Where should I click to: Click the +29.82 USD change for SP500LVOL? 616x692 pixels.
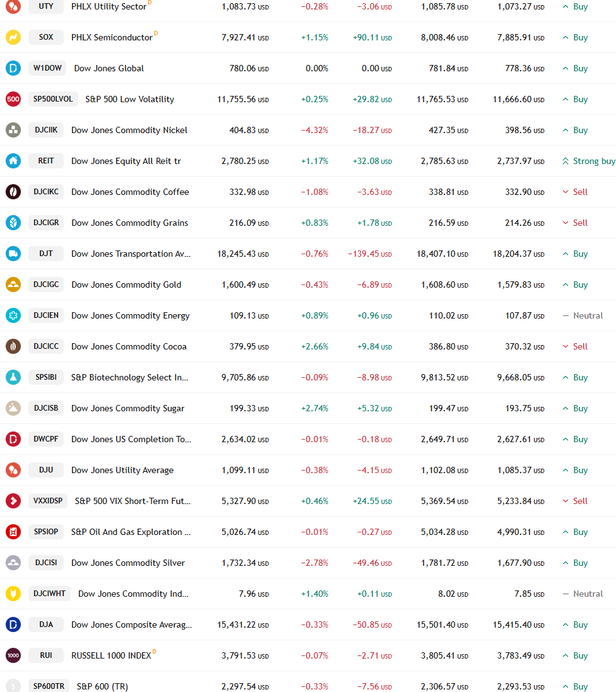click(x=372, y=99)
